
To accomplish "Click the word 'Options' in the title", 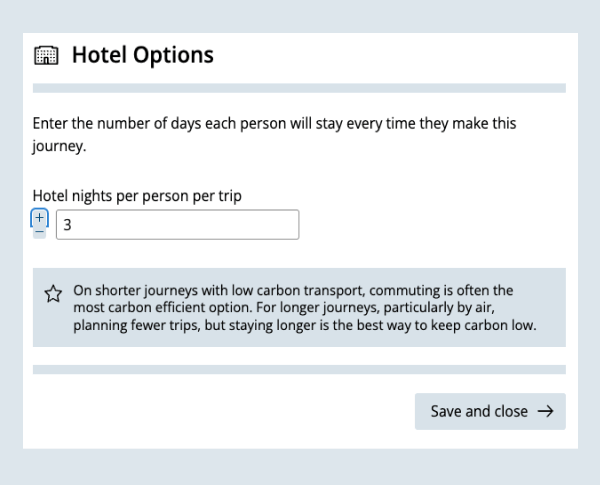I will pos(174,55).
